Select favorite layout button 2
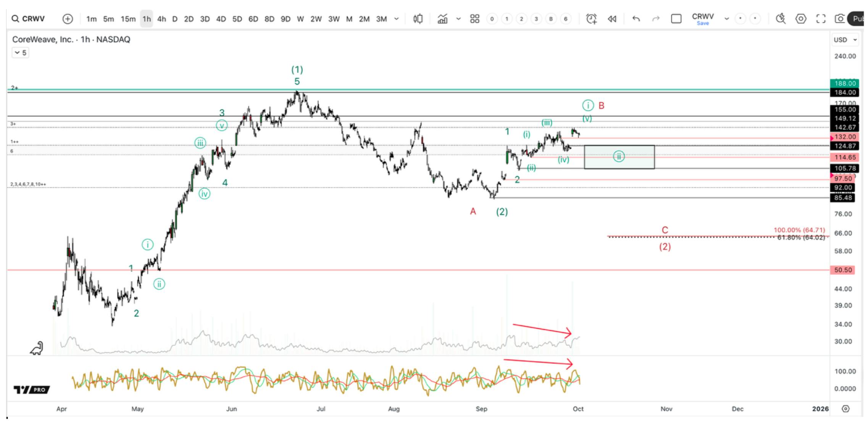Screen dimensions: 868x424 tap(521, 19)
